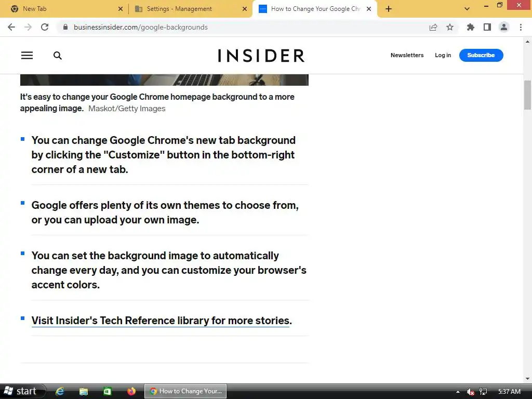Click the scrollbar down arrow
Screen dimensions: 532x399
[528, 379]
